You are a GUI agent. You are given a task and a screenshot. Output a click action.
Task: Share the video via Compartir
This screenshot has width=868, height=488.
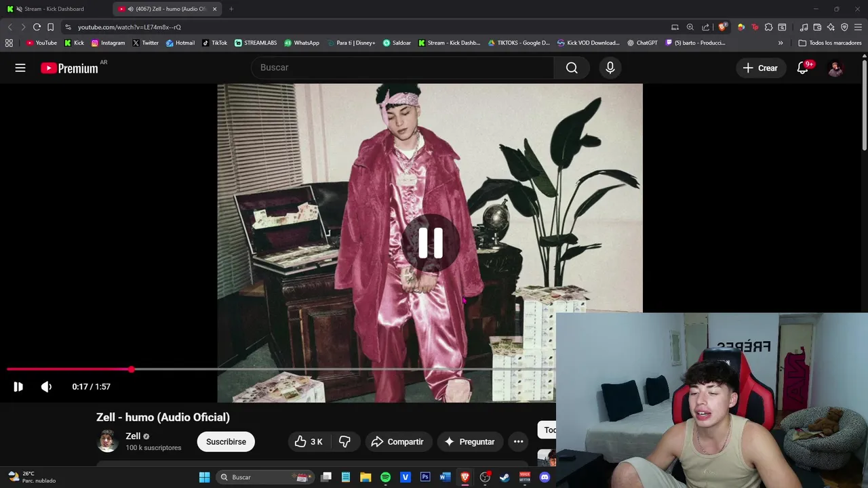click(397, 442)
